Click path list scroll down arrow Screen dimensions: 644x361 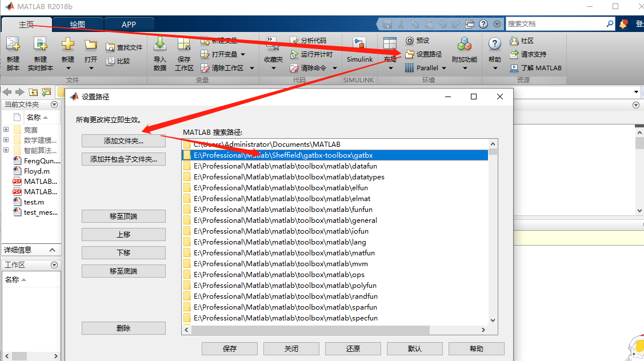point(493,320)
